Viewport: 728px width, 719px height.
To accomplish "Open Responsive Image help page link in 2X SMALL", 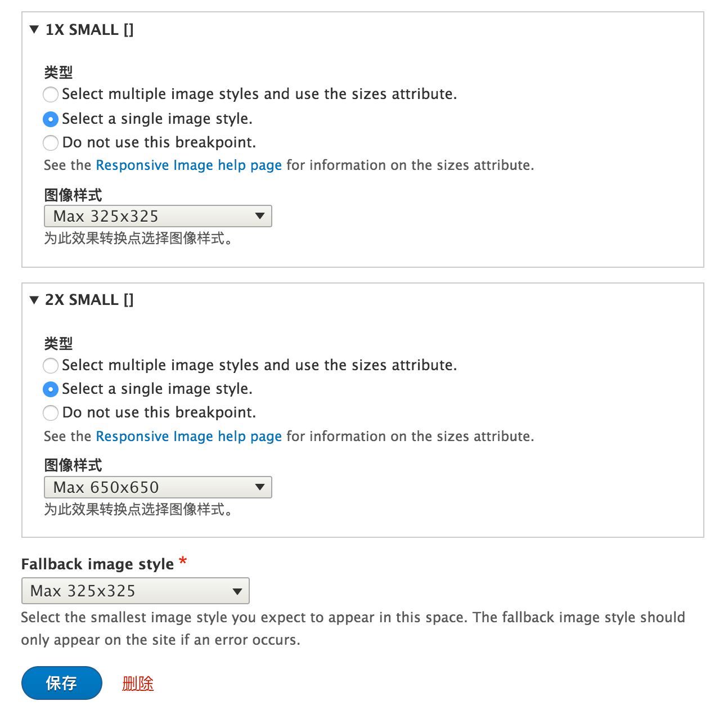I will (189, 437).
